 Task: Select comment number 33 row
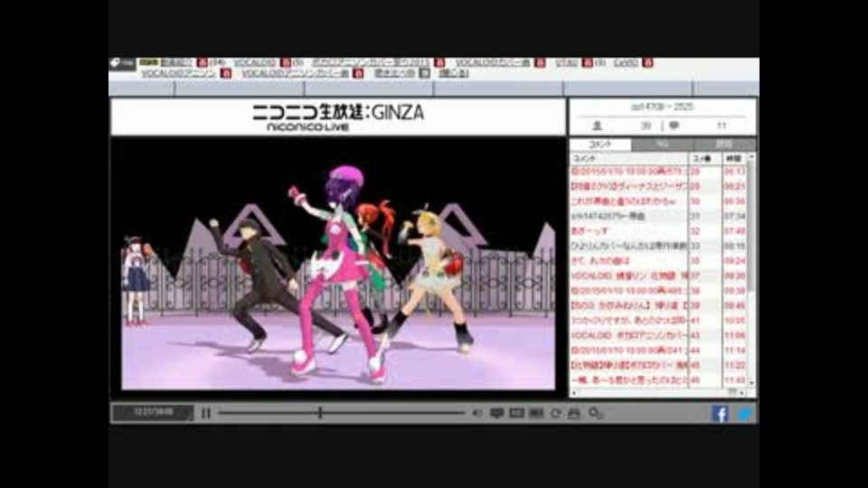coord(659,246)
